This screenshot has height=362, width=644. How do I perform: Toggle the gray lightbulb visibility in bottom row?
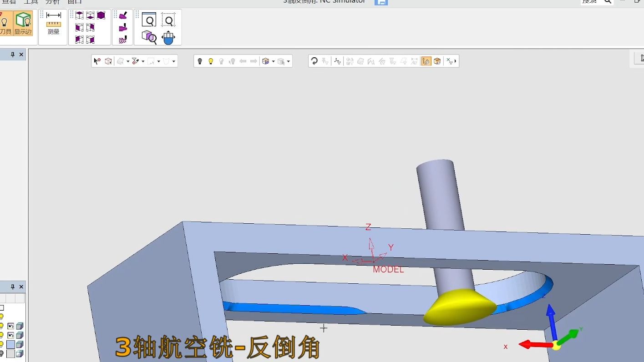pyautogui.click(x=1, y=353)
